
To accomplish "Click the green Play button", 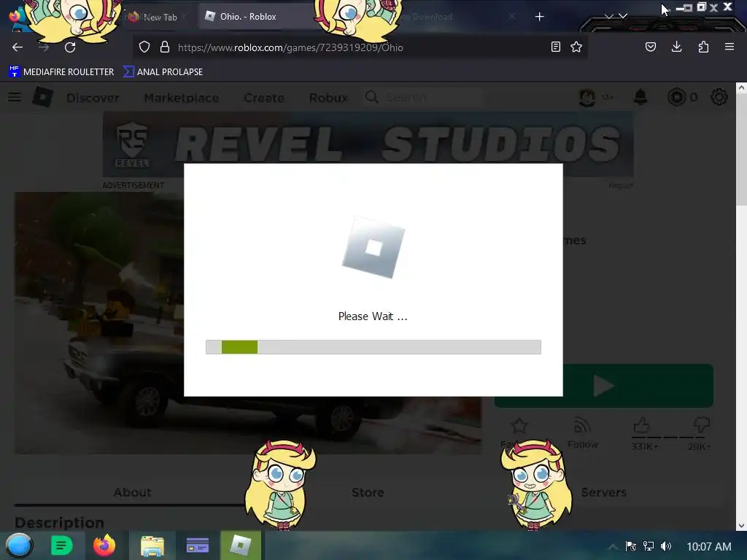I will tap(603, 386).
